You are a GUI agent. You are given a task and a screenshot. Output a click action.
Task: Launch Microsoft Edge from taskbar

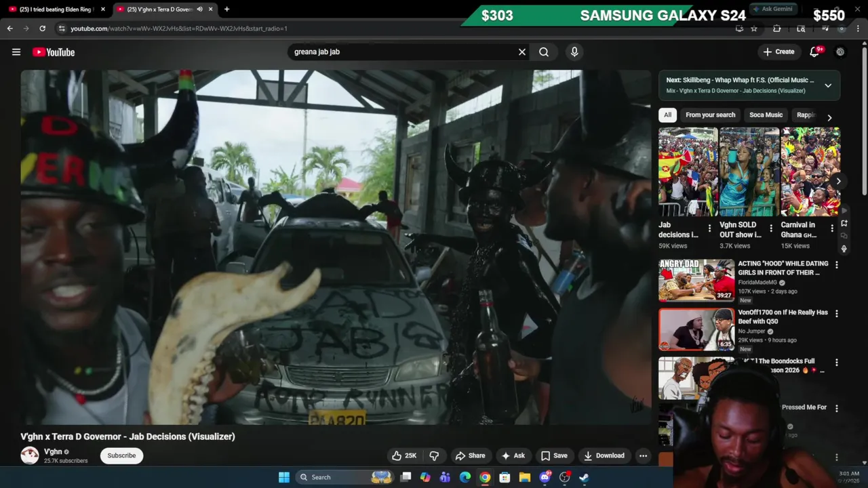coord(465,477)
